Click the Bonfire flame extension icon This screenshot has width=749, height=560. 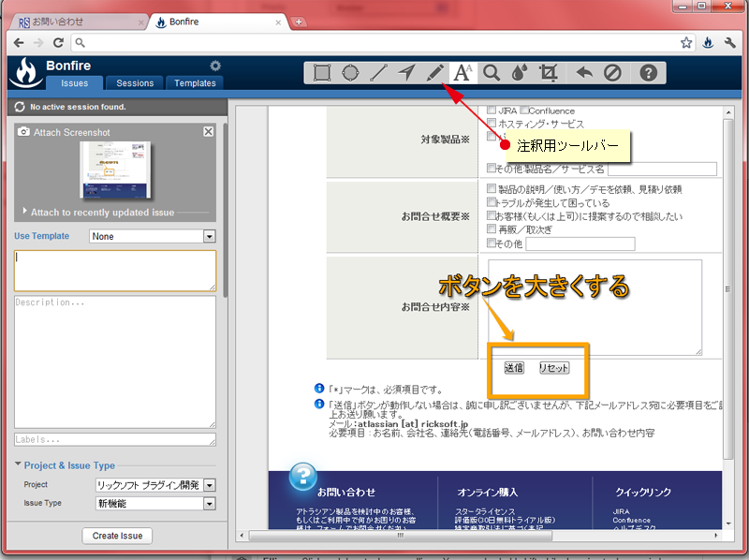708,42
